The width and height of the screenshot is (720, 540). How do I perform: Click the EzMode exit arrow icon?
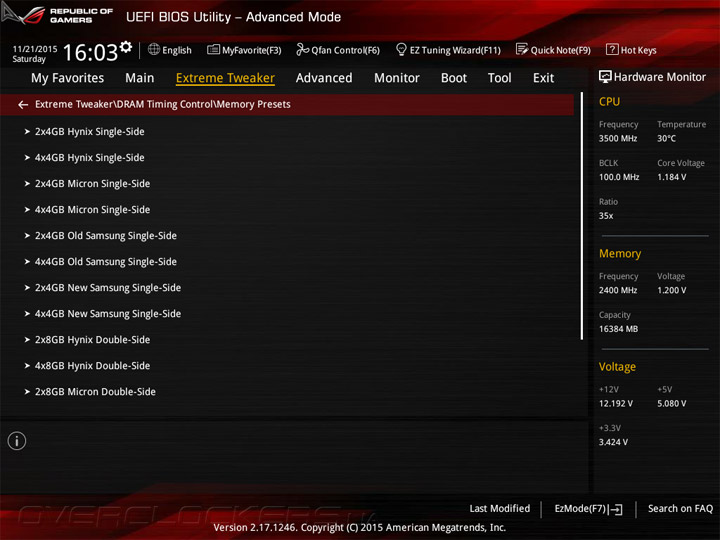click(x=617, y=509)
